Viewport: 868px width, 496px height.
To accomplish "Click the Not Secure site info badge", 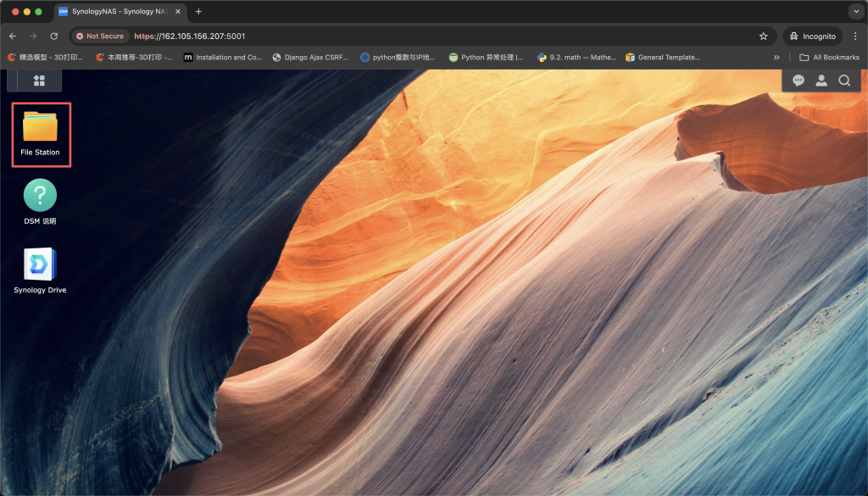I will (100, 36).
